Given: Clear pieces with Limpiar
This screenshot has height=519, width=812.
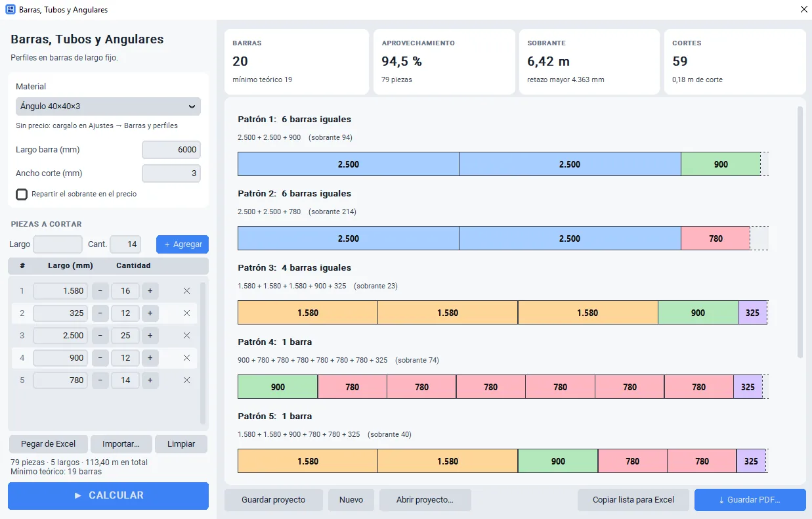Looking at the screenshot, I should [x=181, y=444].
